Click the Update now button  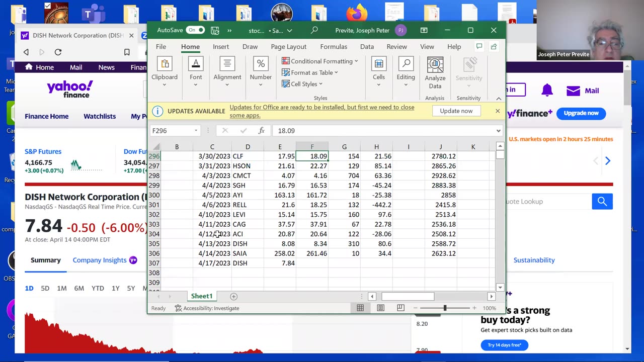coord(456,111)
